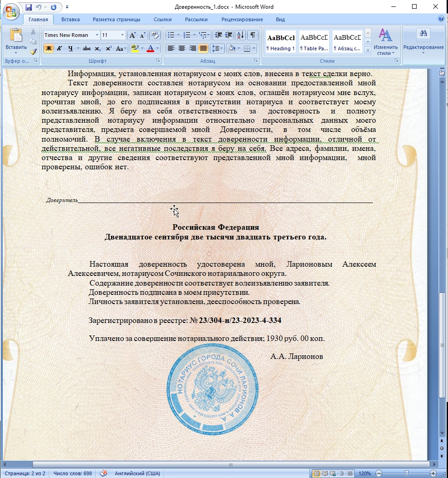
Task: Switch to Ссылки tab
Action: click(x=162, y=19)
